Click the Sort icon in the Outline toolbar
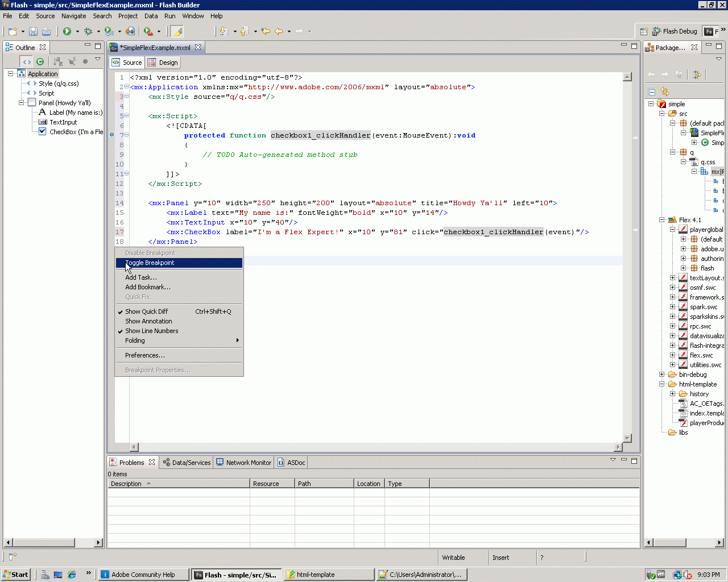Screen dimensions: 728x582 57,61
